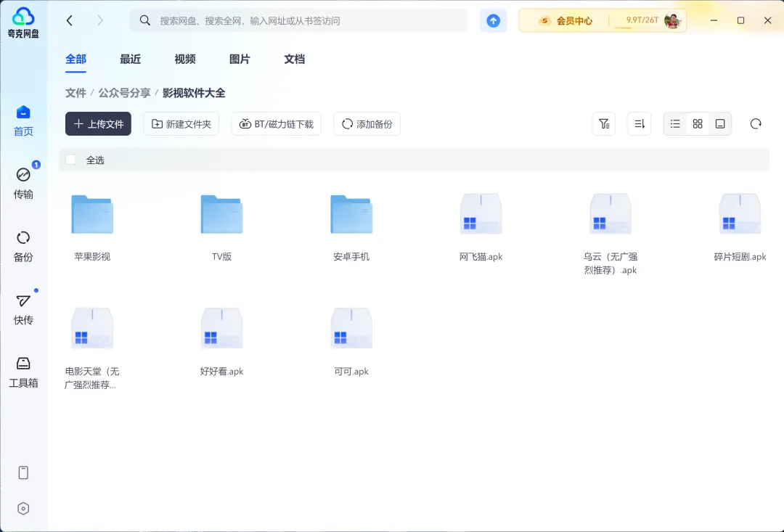Screen dimensions: 784x532
Task: Click the 新建文件夹 new folder button
Action: click(181, 124)
